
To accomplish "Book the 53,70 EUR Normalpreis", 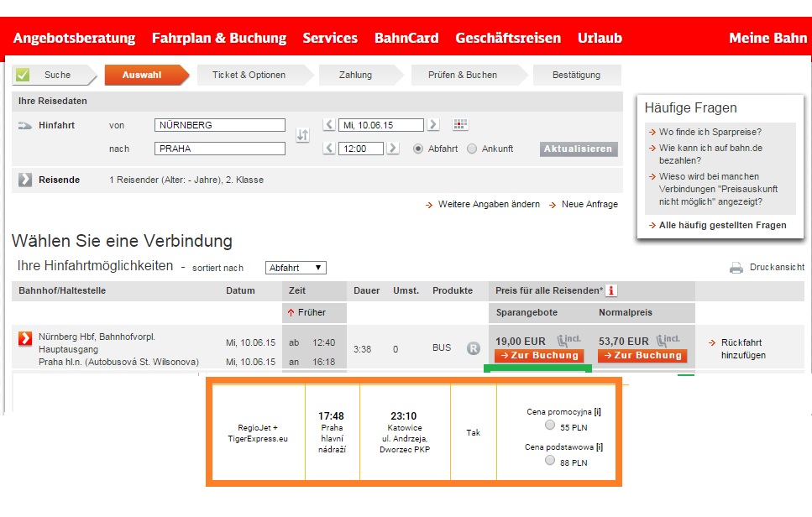I will 642,356.
